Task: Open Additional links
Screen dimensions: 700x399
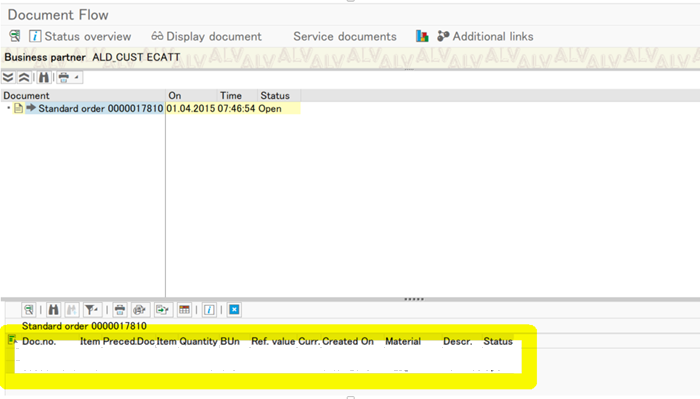Action: click(x=486, y=37)
